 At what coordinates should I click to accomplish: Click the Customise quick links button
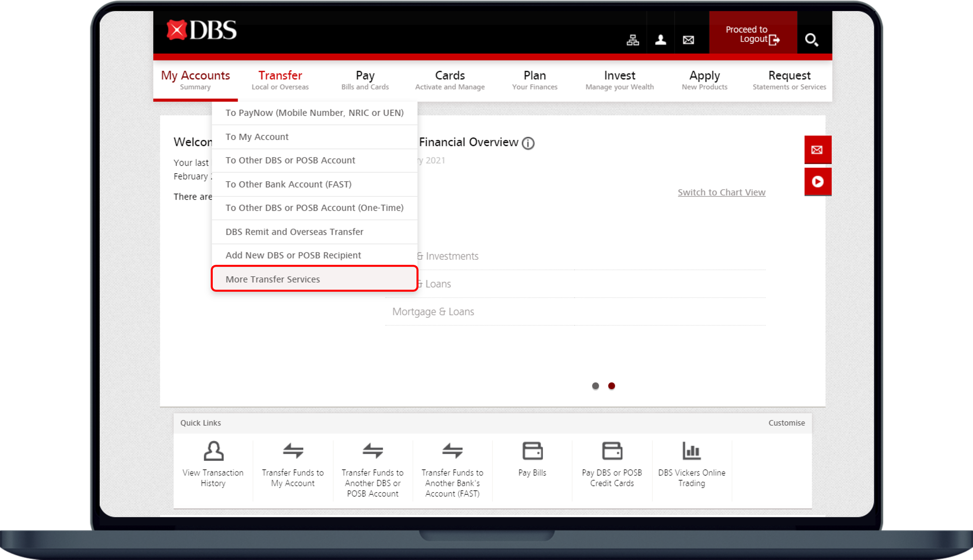[787, 423]
